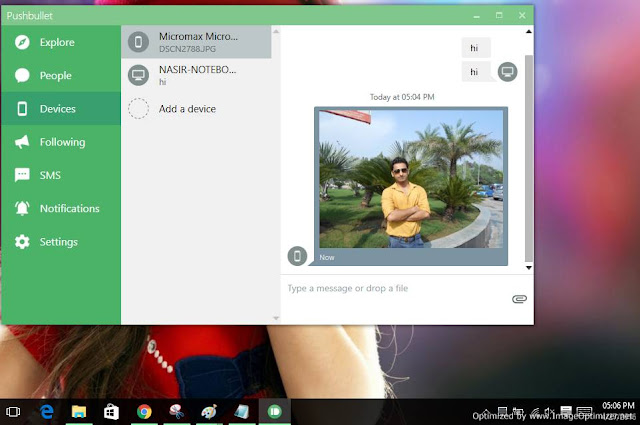
Task: Open the Explore compass icon
Action: (22, 42)
